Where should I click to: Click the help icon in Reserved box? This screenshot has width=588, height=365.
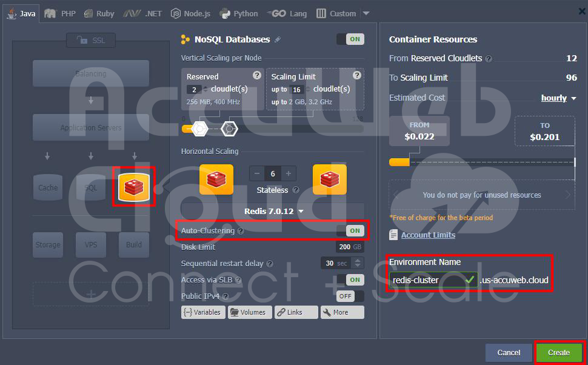[x=257, y=75]
